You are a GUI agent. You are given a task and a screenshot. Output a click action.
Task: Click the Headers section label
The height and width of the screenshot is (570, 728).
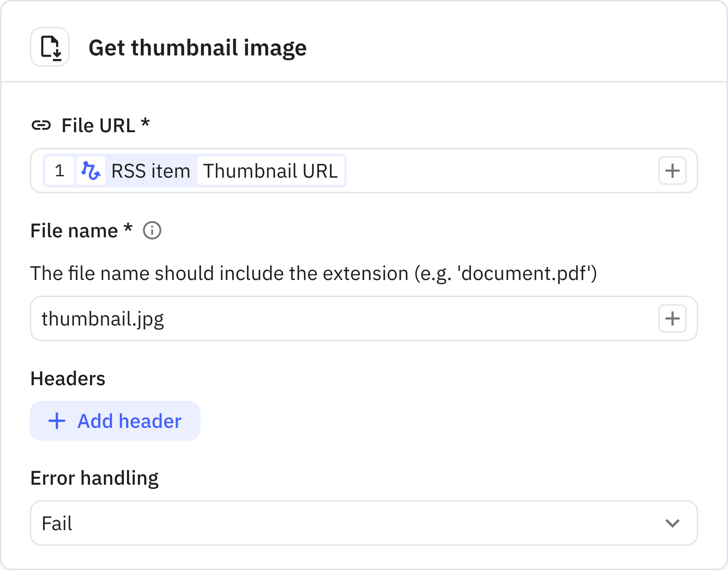pyautogui.click(x=68, y=379)
